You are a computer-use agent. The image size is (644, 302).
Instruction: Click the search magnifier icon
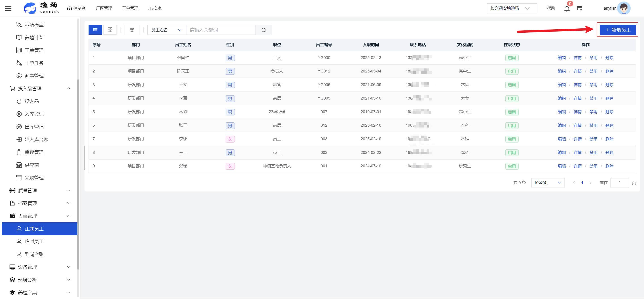click(x=263, y=30)
